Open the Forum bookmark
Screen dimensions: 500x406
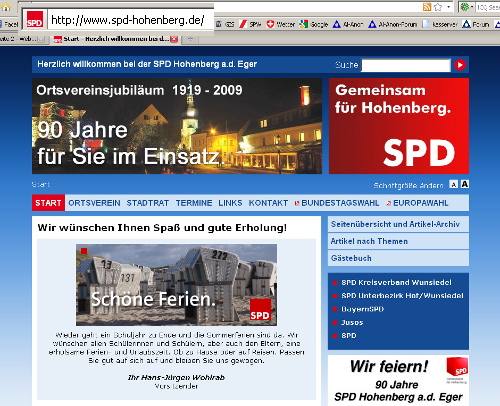[x=476, y=24]
